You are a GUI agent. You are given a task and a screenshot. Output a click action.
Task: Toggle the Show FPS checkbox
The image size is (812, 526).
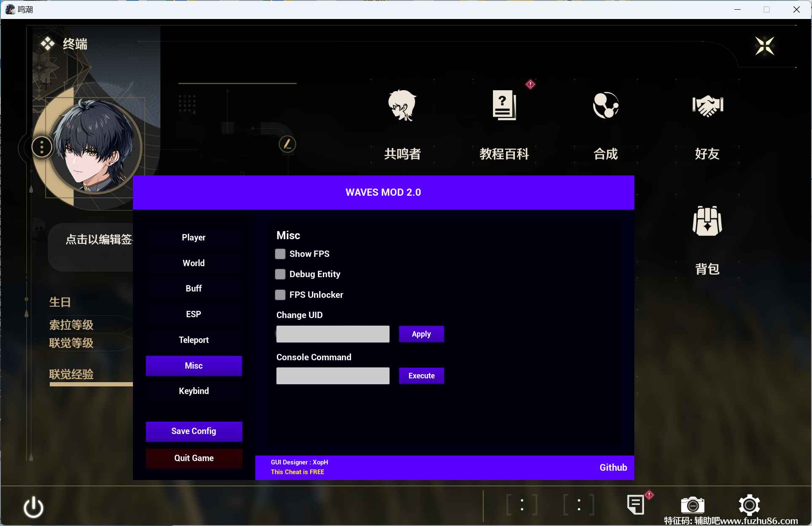pos(281,254)
